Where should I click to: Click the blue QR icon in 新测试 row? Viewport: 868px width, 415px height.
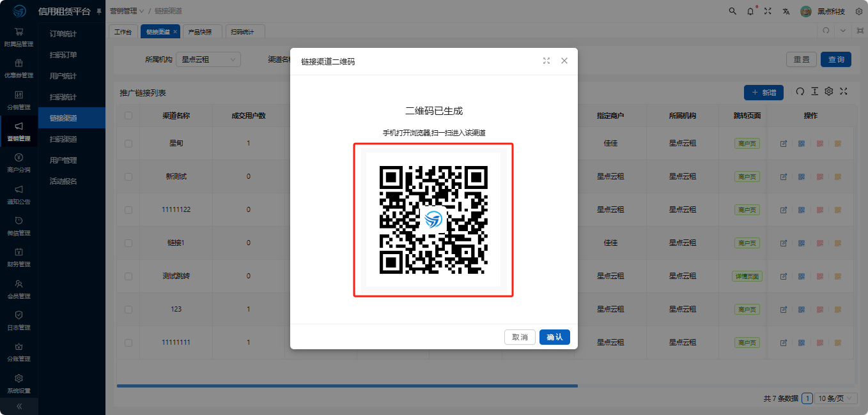pyautogui.click(x=802, y=176)
